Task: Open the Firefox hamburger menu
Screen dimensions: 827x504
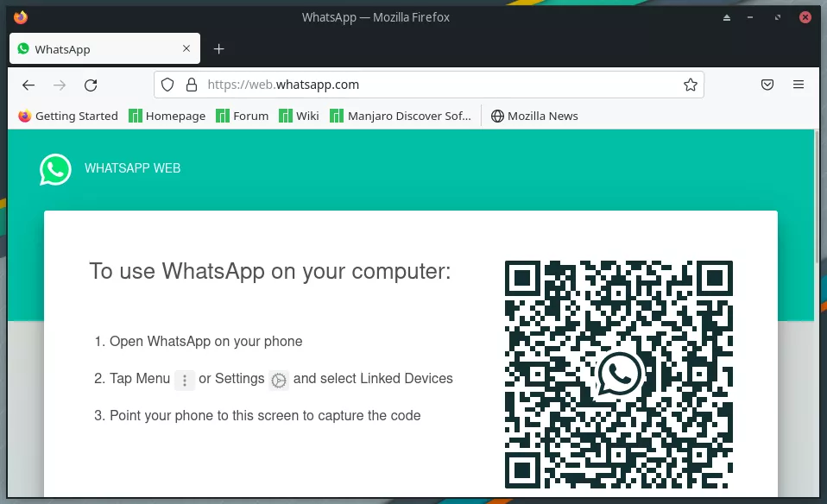Action: [x=799, y=85]
